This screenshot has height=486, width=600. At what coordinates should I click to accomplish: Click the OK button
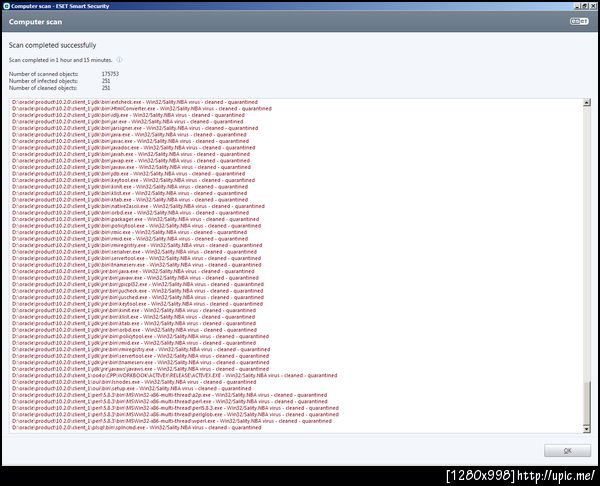point(567,450)
